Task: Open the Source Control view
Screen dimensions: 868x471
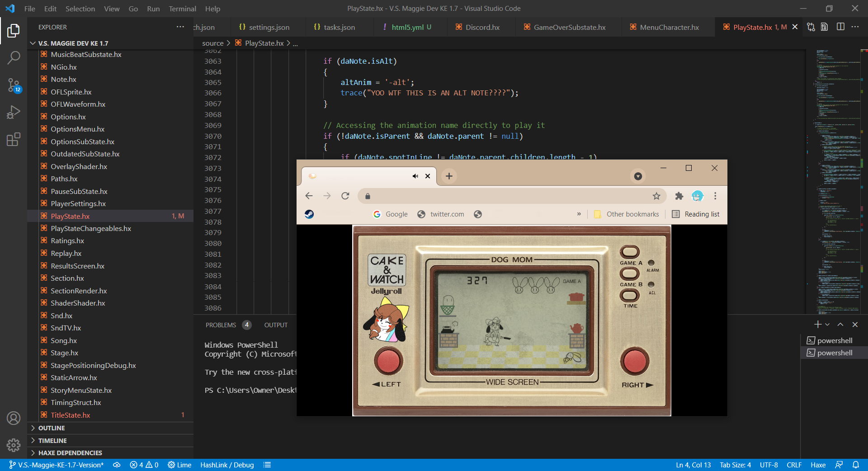Action: tap(14, 85)
